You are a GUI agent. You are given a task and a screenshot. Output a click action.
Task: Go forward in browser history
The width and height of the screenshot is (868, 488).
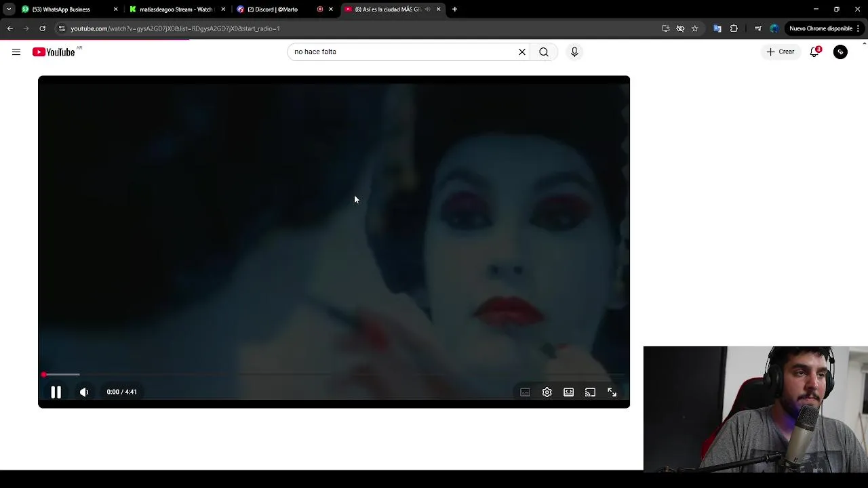26,28
